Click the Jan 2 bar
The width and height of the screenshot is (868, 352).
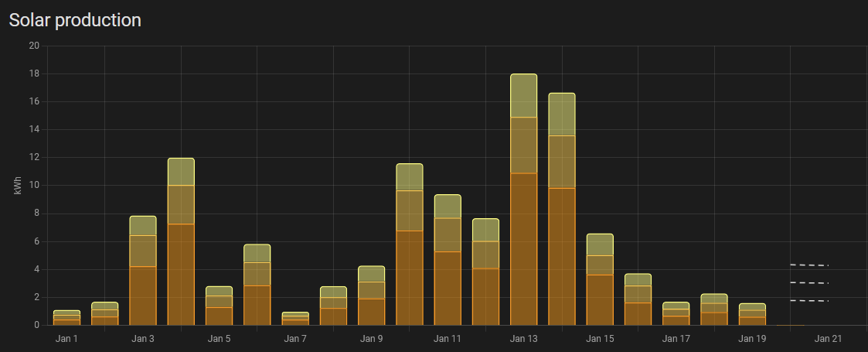coord(104,314)
